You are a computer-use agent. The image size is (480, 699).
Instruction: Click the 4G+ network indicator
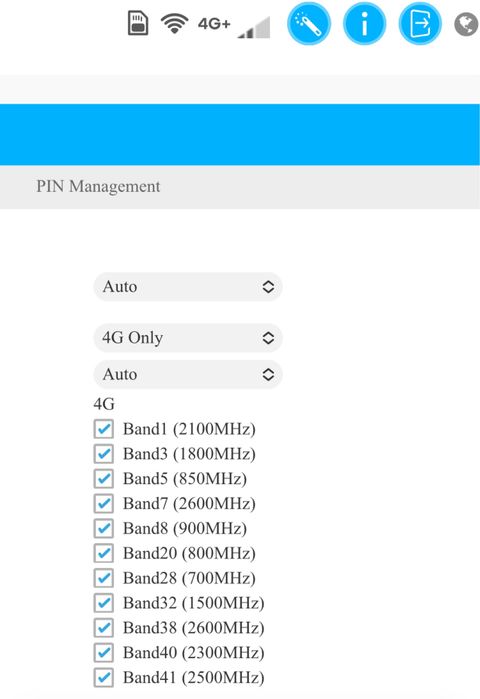click(214, 24)
